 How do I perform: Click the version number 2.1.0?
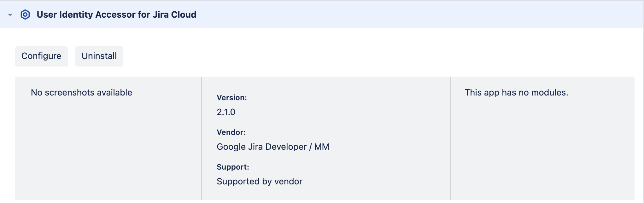(x=225, y=112)
